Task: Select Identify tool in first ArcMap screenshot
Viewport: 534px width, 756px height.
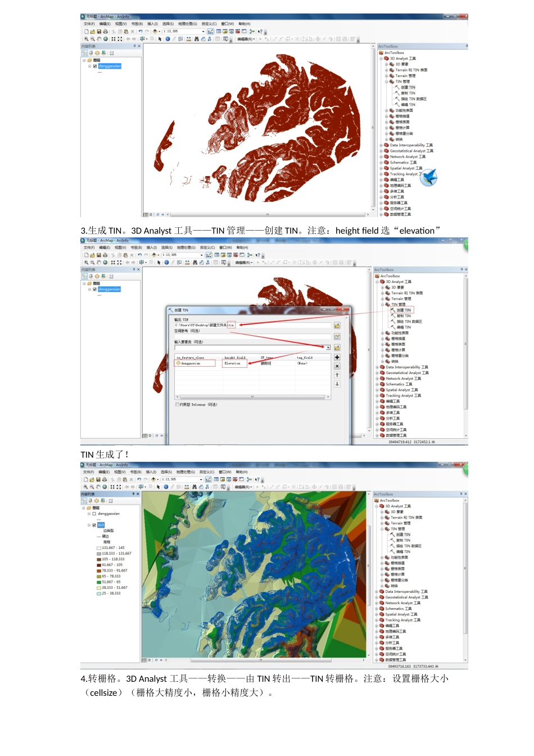Action: click(x=168, y=39)
